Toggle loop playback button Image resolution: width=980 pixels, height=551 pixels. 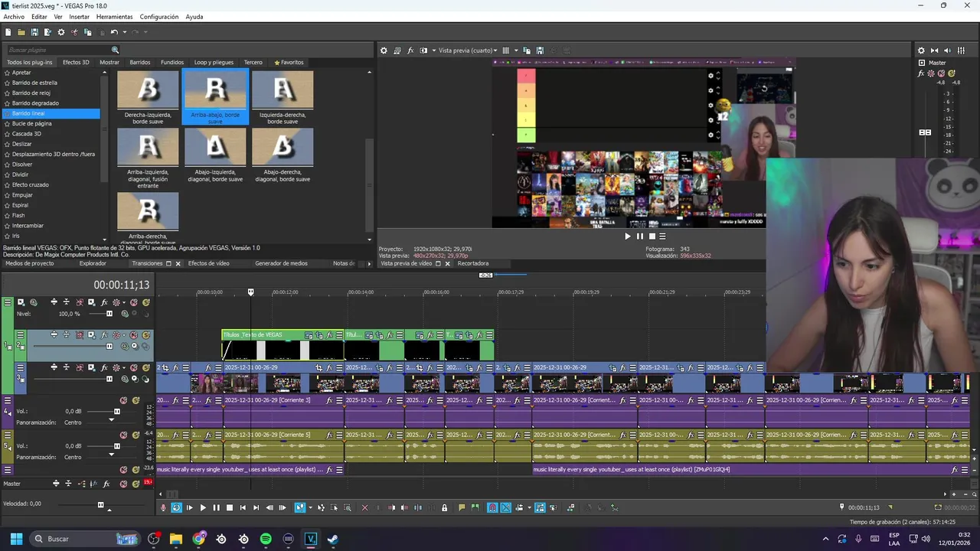click(x=176, y=507)
